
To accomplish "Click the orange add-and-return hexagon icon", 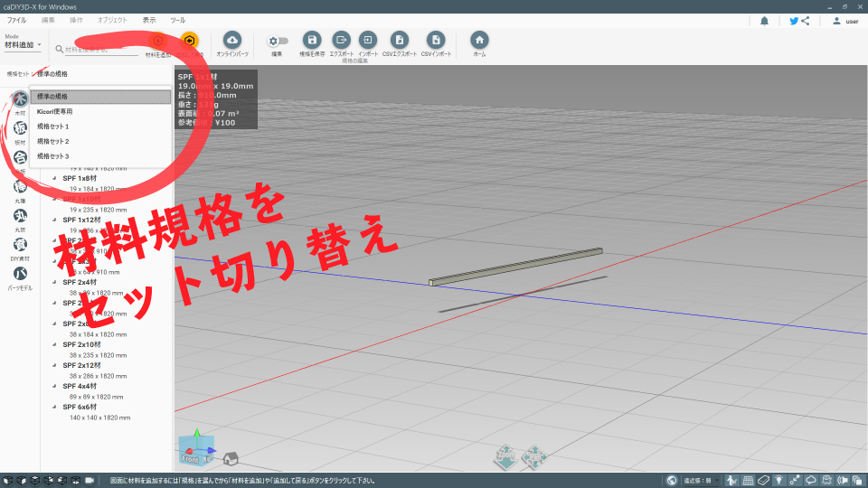I will [189, 41].
